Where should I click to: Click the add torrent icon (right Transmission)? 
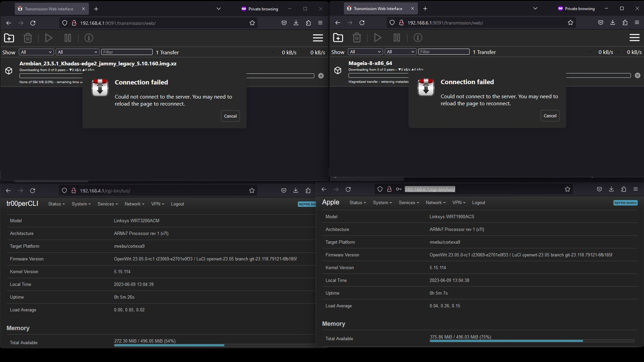click(x=338, y=38)
